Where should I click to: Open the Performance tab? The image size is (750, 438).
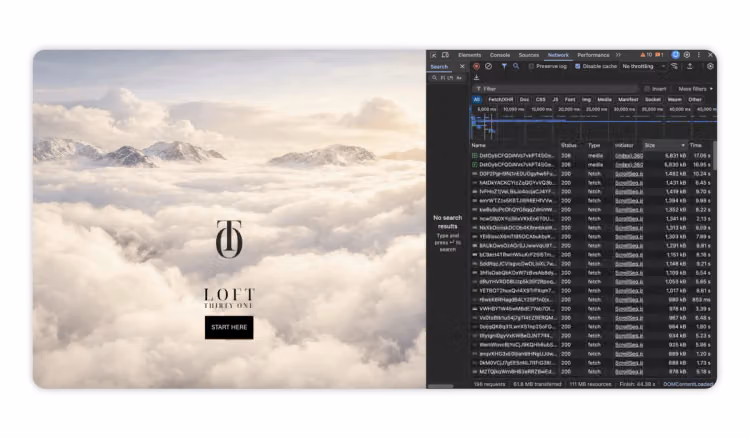(x=593, y=55)
